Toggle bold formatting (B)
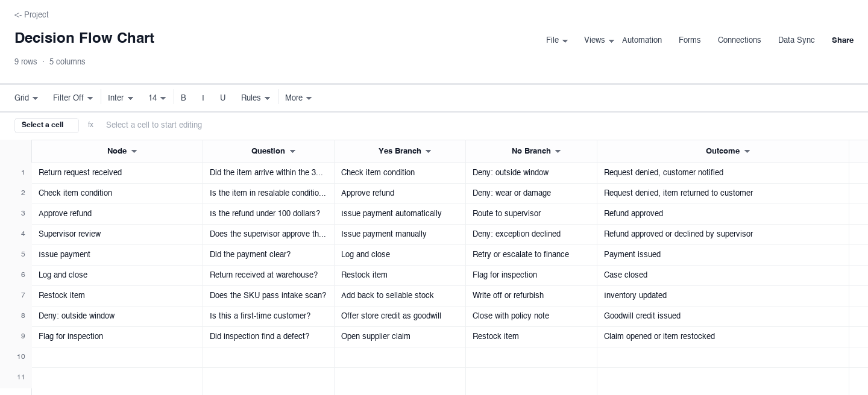Viewport: 868px width, 395px height. click(x=184, y=98)
